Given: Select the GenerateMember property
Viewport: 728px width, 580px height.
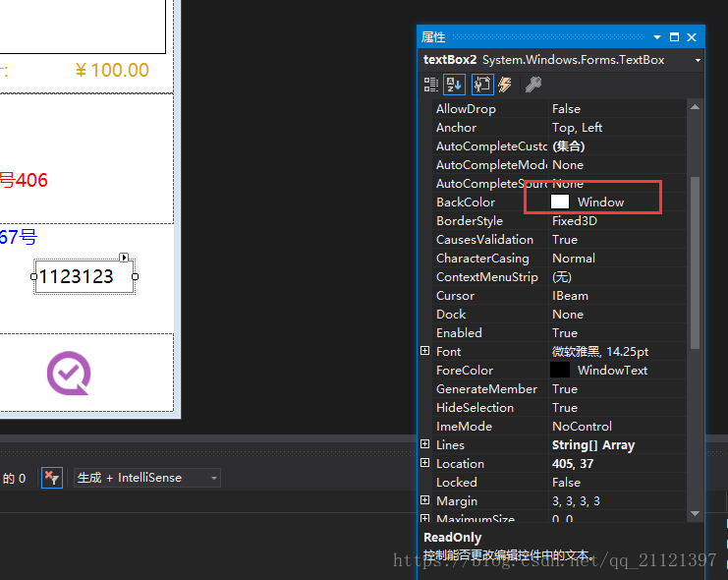Looking at the screenshot, I should tap(486, 389).
